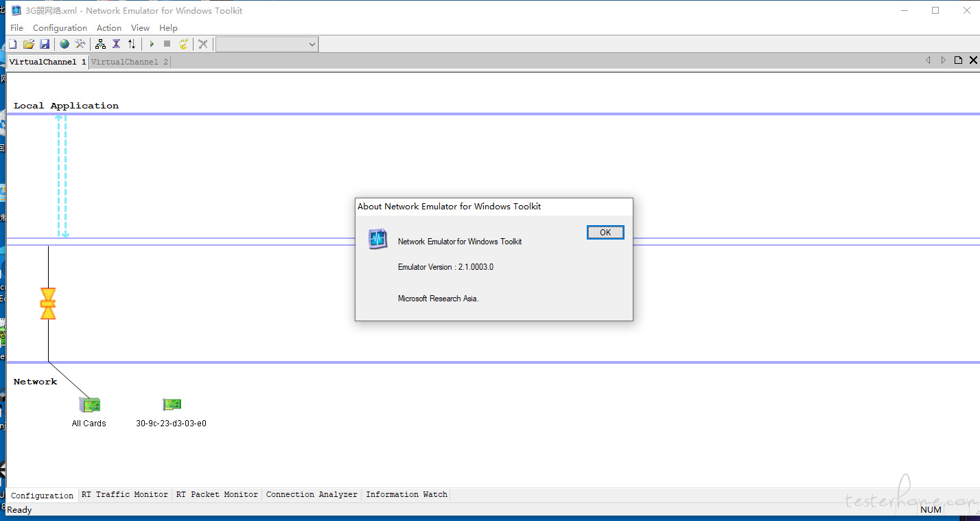Click the hammer and wrench tools icon
Image resolution: width=980 pixels, height=521 pixels.
click(x=80, y=44)
